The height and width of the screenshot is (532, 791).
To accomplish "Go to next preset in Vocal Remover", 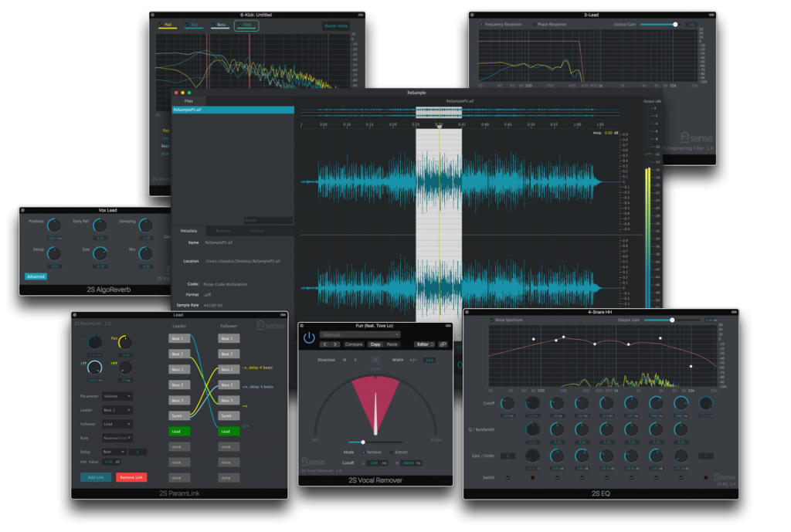I will pyautogui.click(x=335, y=344).
